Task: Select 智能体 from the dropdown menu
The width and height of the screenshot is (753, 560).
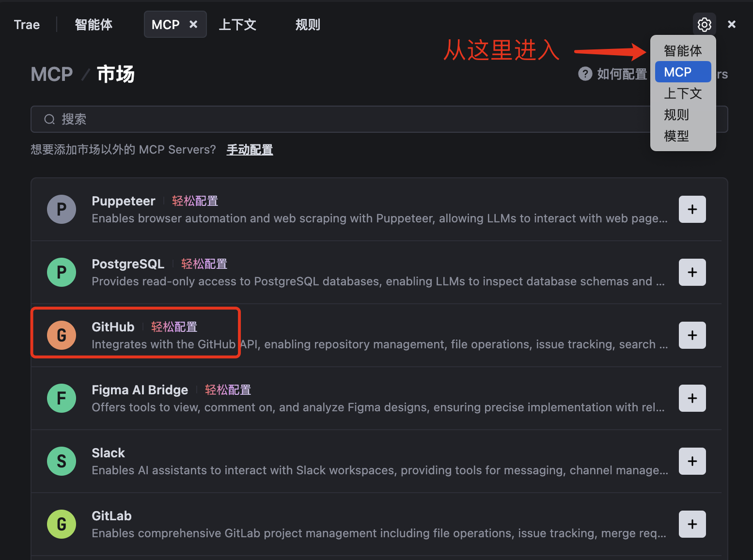Action: 683,50
